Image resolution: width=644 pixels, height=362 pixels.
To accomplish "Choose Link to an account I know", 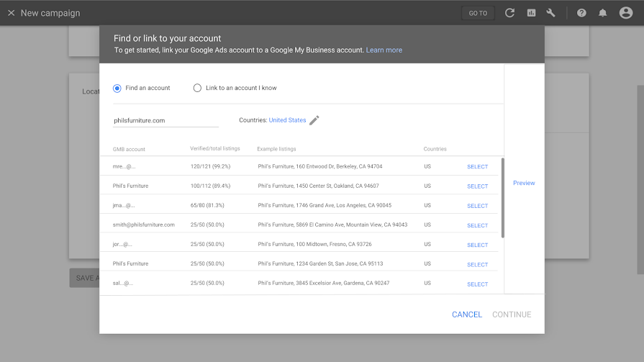I will click(x=197, y=88).
